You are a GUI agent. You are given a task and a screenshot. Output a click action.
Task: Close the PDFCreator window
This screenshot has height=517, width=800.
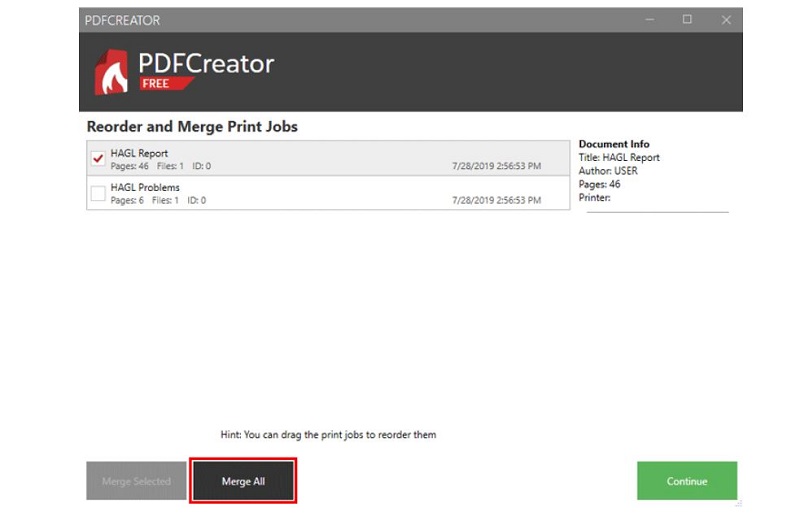(726, 20)
